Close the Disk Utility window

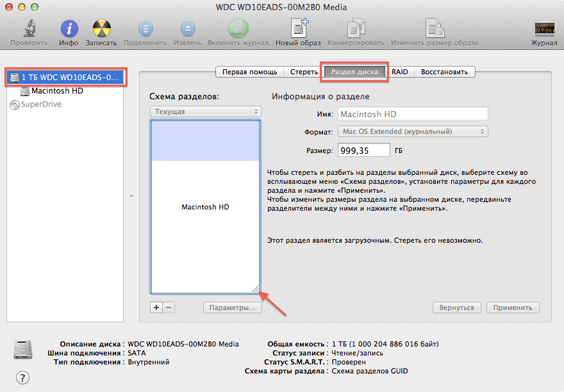point(9,7)
